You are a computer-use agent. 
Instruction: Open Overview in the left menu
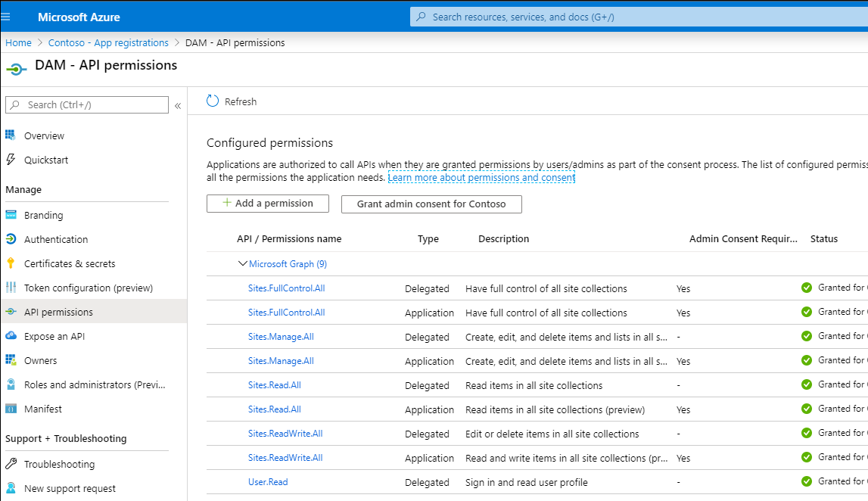coord(45,135)
